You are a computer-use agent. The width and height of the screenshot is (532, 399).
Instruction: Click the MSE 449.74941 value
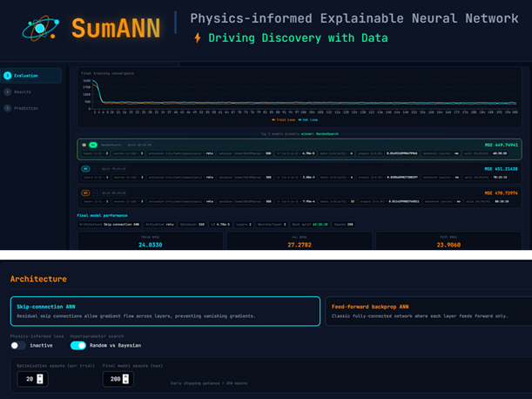point(502,145)
